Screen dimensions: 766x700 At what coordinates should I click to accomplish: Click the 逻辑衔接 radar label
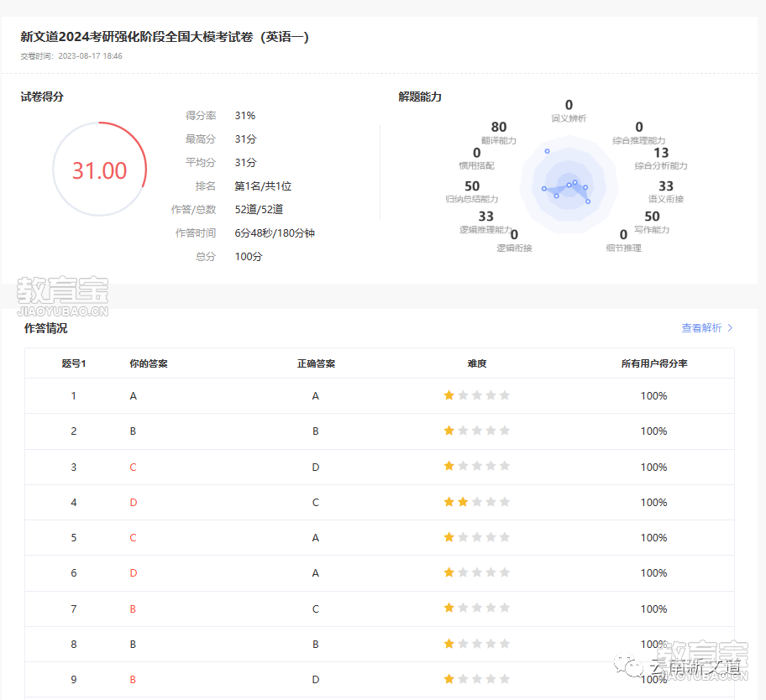514,248
